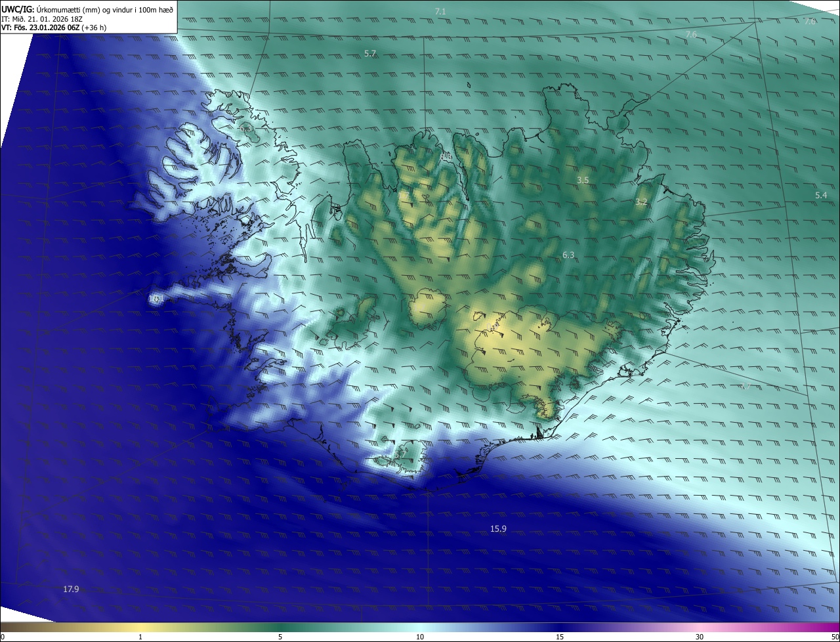Click the 17.9 value in the southwest
Screen dimensions: 840x642
tap(71, 589)
